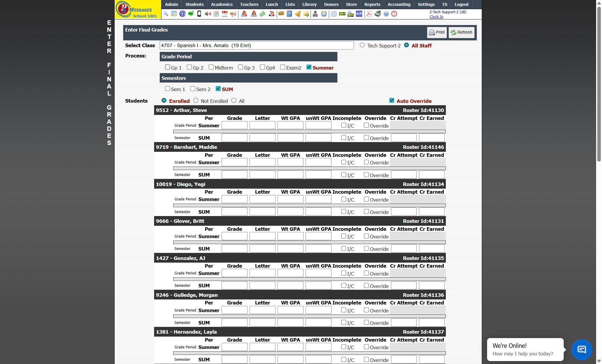Click the Clock In link
This screenshot has width=602, height=364.
point(436,17)
